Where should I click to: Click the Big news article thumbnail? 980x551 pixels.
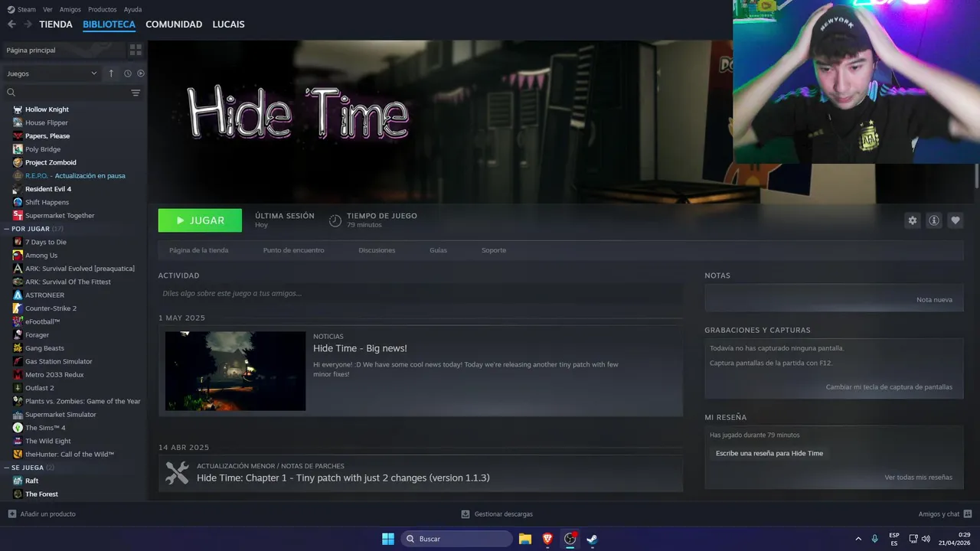(235, 371)
